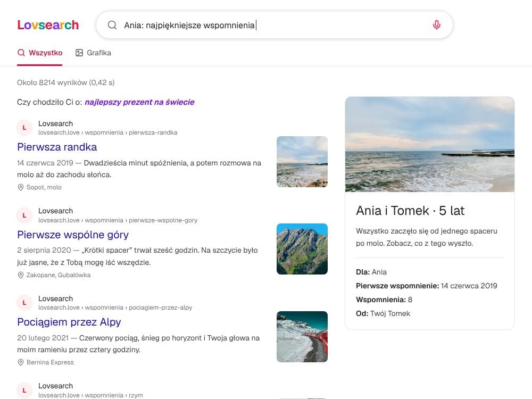Click the L favicon of Pierwsze wspólne góry result

[x=24, y=215]
